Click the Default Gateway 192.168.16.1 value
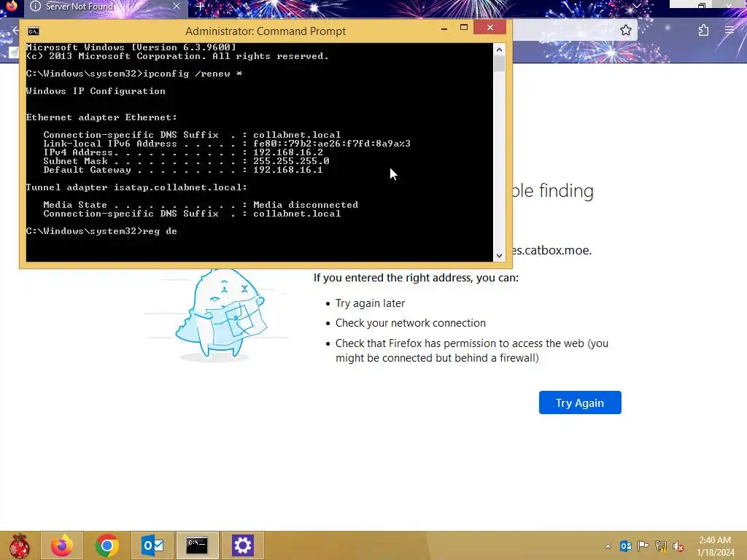The image size is (747, 560). tap(287, 170)
